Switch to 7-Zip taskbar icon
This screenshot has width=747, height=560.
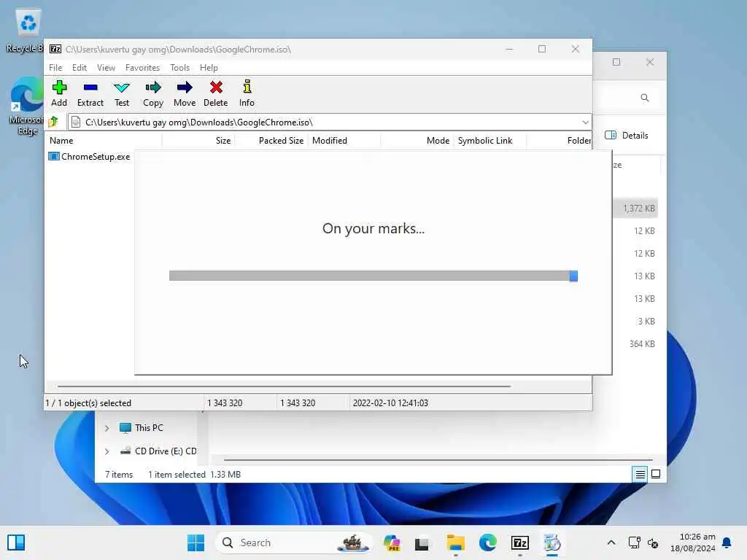519,542
